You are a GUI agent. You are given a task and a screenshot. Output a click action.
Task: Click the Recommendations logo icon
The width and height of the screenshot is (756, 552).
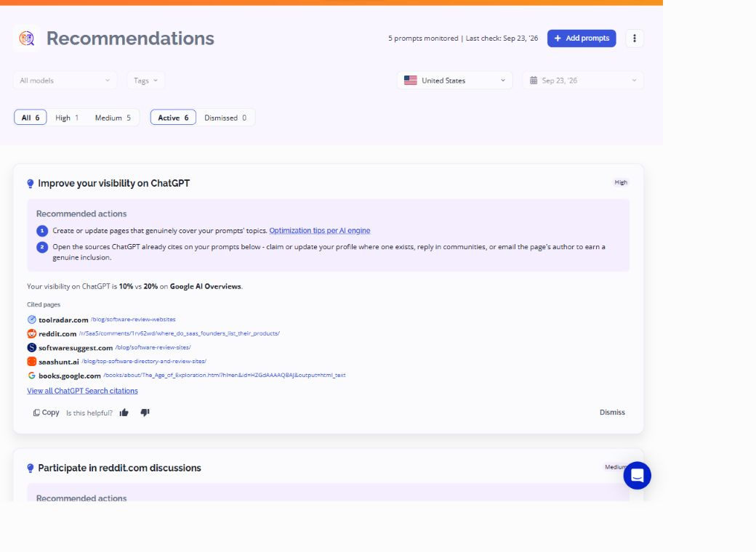pyautogui.click(x=26, y=38)
